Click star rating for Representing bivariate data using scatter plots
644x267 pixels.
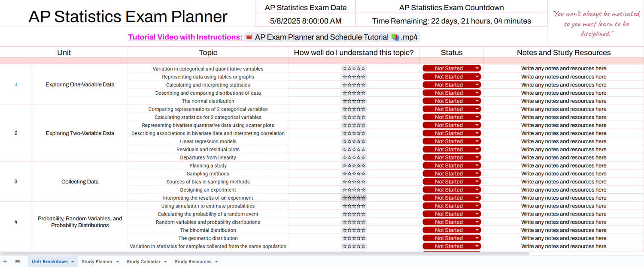[354, 125]
